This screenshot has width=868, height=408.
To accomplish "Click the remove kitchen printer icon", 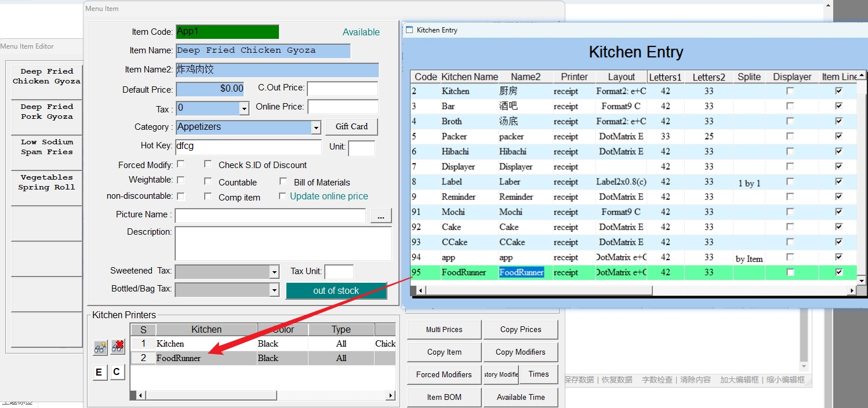I will point(118,347).
